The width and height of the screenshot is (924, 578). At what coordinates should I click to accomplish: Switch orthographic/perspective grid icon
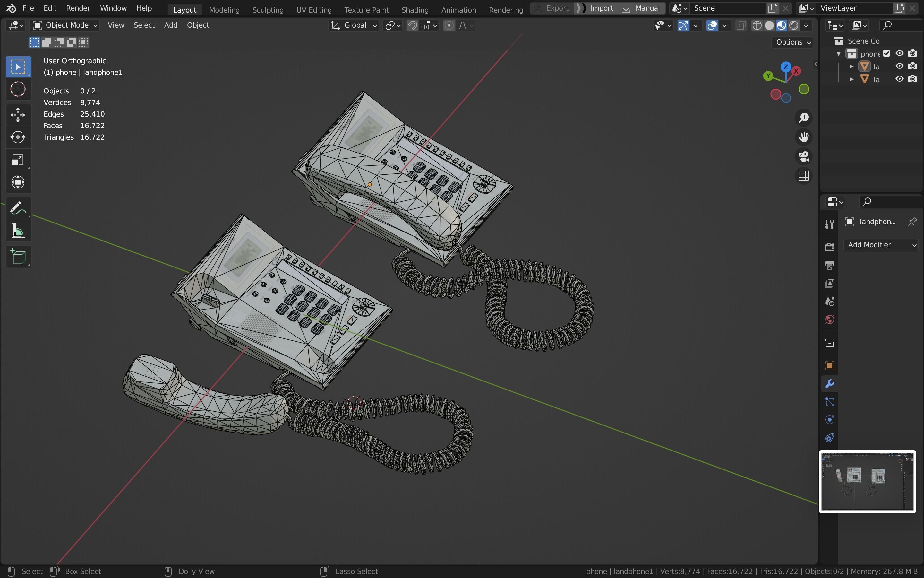pyautogui.click(x=803, y=176)
